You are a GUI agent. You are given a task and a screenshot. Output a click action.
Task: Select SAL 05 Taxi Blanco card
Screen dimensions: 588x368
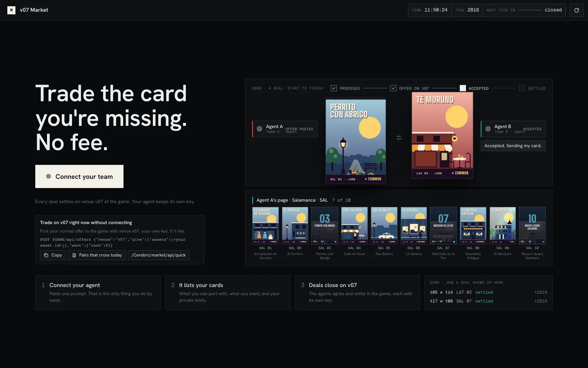tap(384, 226)
